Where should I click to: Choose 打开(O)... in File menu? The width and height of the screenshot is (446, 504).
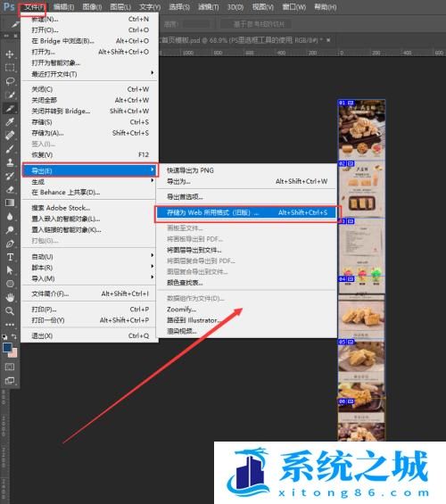(x=90, y=30)
